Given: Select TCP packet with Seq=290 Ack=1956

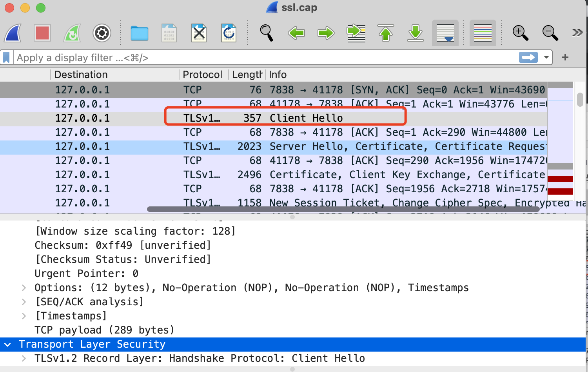Looking at the screenshot, I should (274, 160).
